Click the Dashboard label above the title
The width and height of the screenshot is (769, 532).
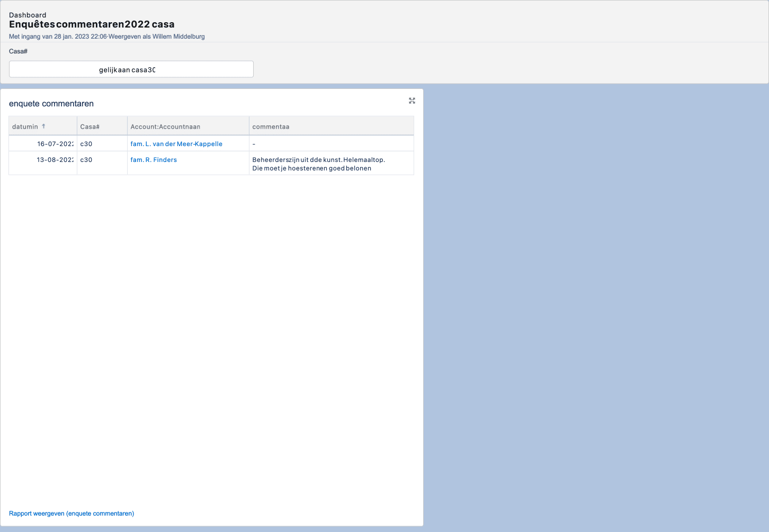28,15
